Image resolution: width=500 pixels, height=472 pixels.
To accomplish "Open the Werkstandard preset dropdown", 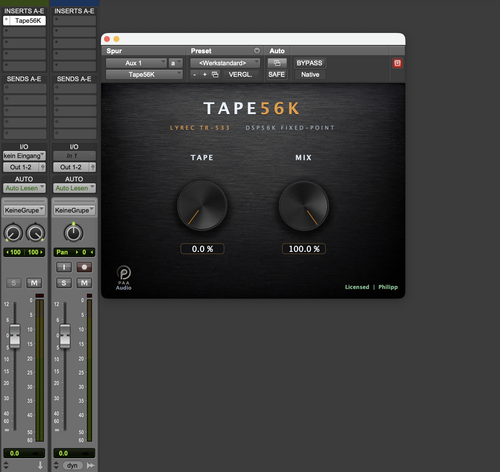I will pos(225,63).
